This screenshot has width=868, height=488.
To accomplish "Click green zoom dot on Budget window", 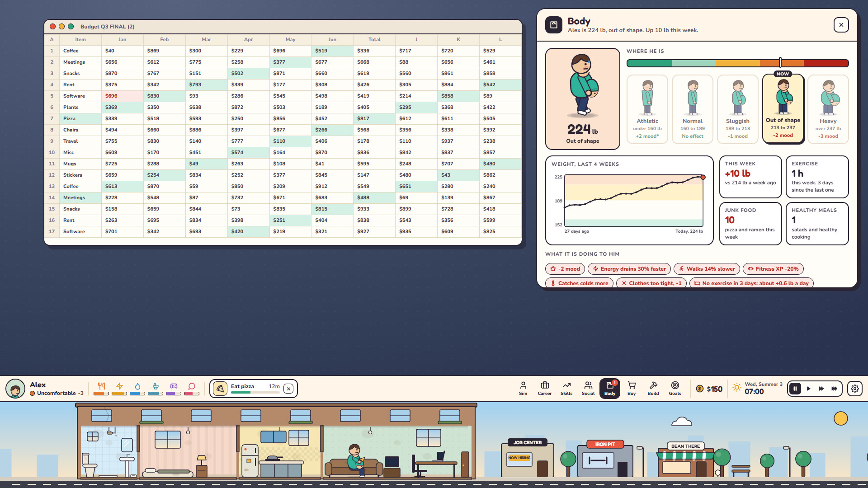I will [71, 27].
